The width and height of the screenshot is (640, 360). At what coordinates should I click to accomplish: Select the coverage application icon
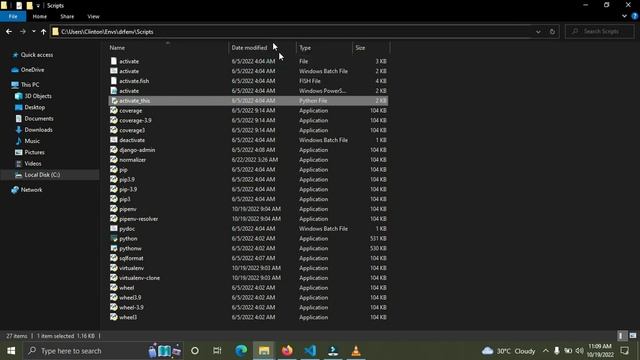(x=114, y=110)
